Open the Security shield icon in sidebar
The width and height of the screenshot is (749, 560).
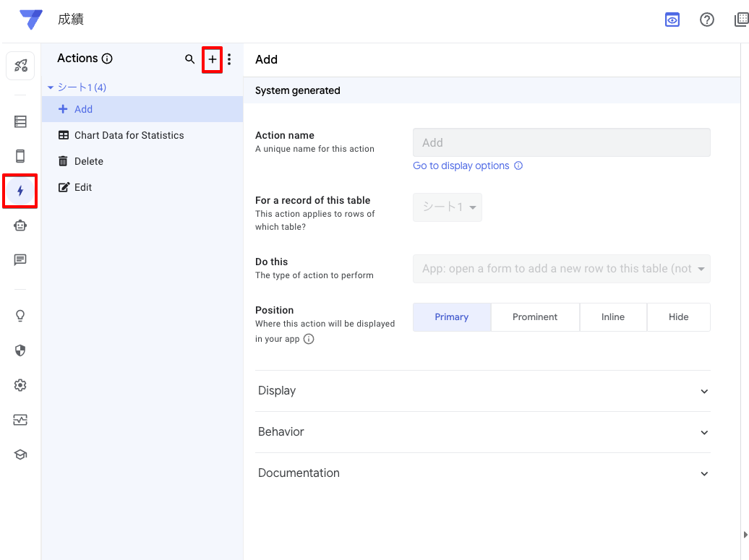pyautogui.click(x=20, y=350)
